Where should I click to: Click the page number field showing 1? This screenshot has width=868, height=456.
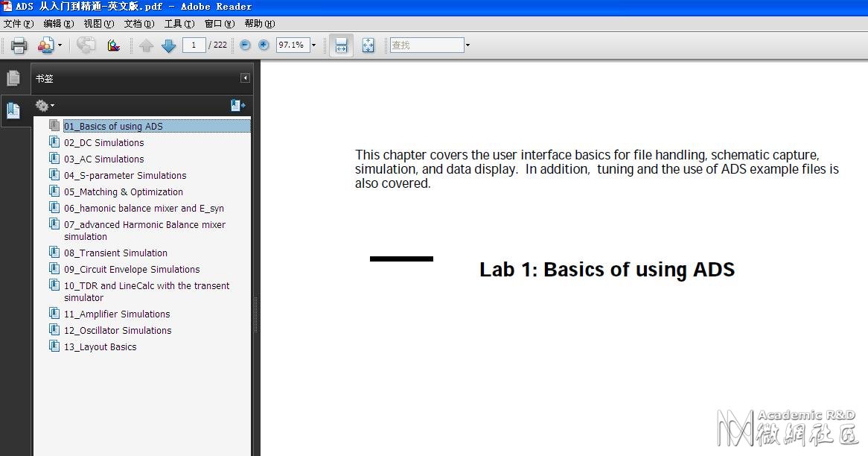tap(194, 45)
